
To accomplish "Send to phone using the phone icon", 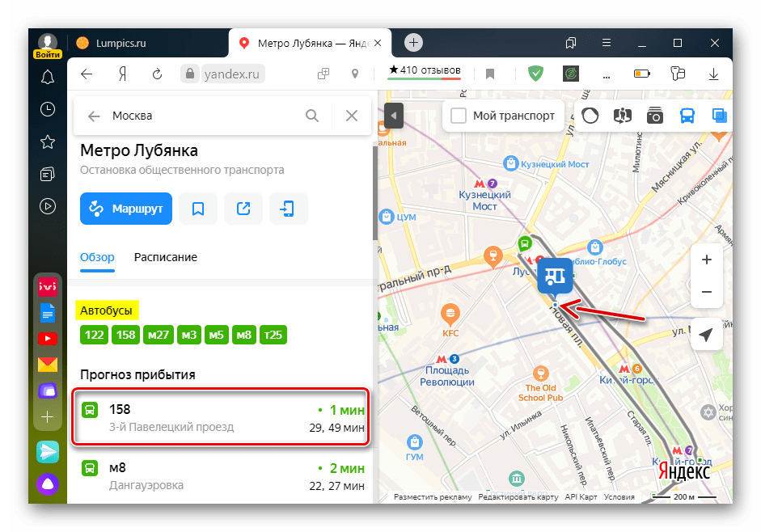I will click(x=288, y=209).
